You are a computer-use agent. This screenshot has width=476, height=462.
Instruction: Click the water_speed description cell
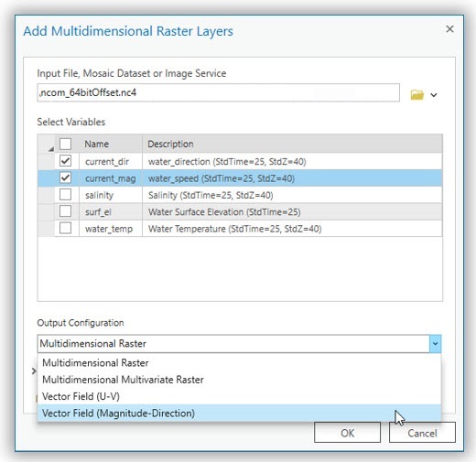click(x=292, y=178)
